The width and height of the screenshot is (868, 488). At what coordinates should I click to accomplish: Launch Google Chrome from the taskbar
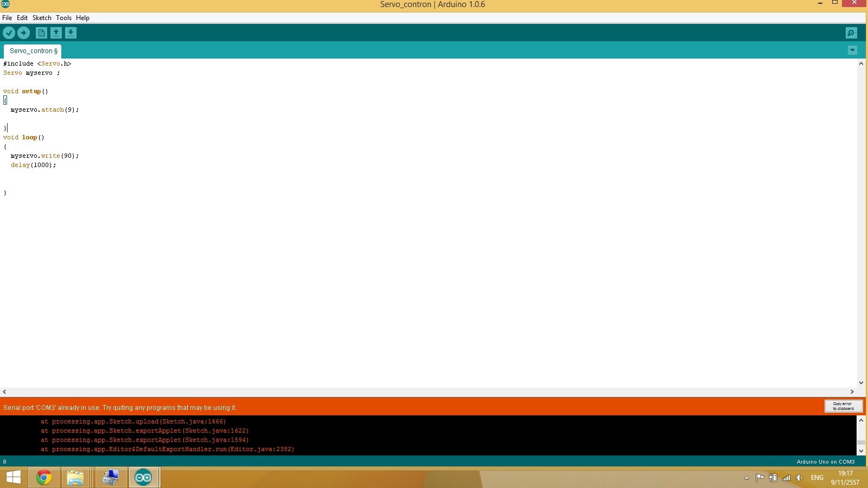(x=44, y=477)
